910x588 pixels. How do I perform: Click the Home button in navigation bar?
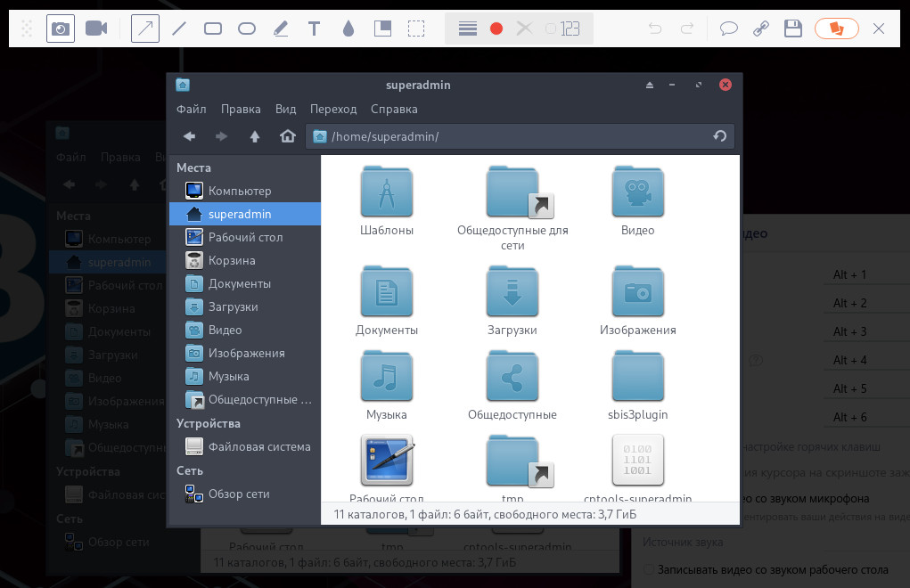287,136
